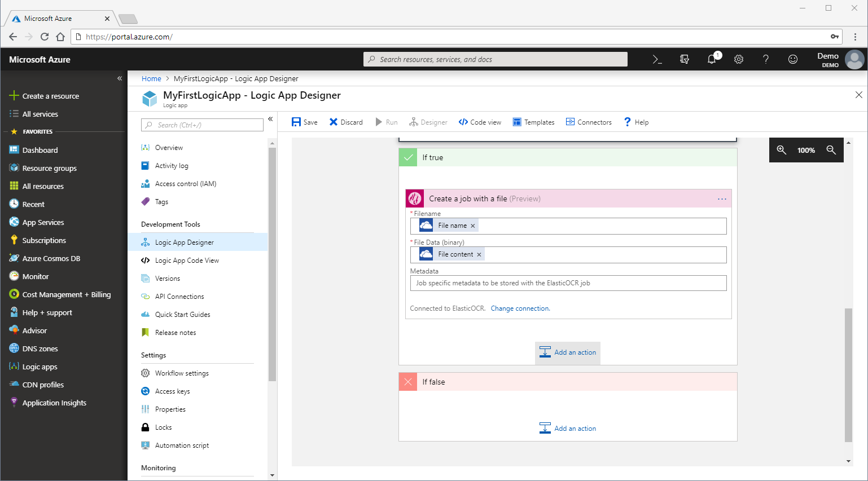Open the help question mark in the top bar

[766, 59]
